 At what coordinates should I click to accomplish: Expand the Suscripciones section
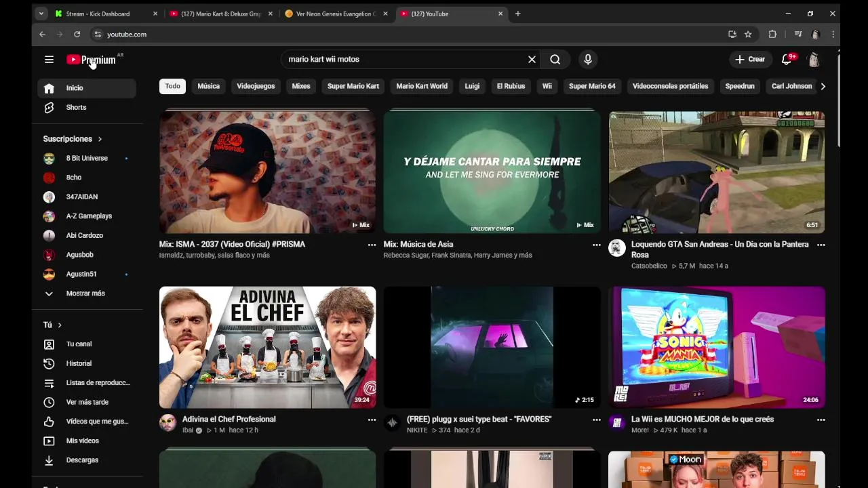tap(73, 139)
